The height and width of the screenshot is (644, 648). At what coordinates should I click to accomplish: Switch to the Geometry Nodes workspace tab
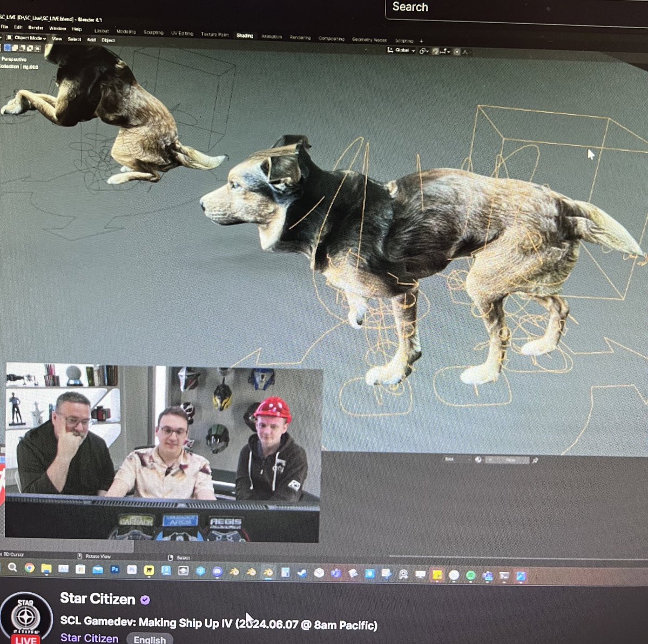pos(370,39)
